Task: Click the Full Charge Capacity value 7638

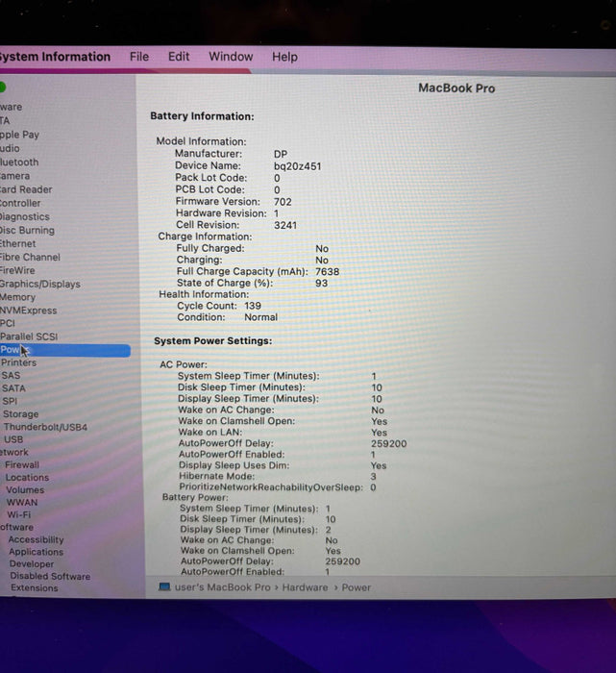Action: pos(328,272)
